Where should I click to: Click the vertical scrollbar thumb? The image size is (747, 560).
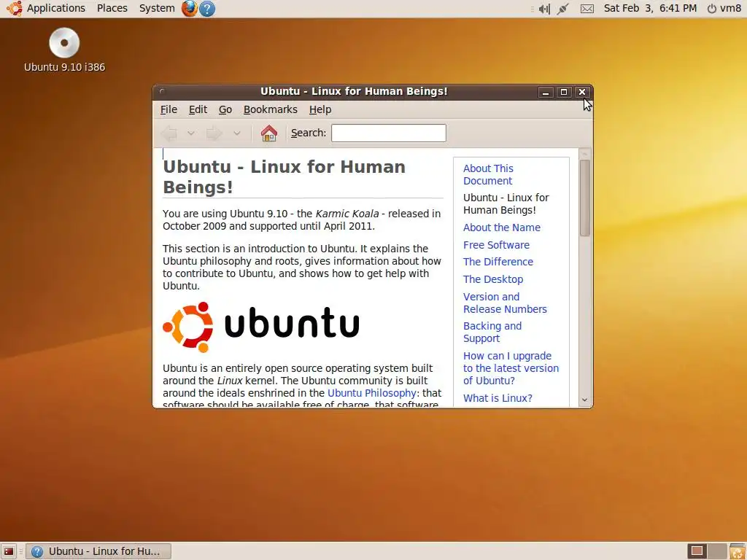(x=585, y=198)
